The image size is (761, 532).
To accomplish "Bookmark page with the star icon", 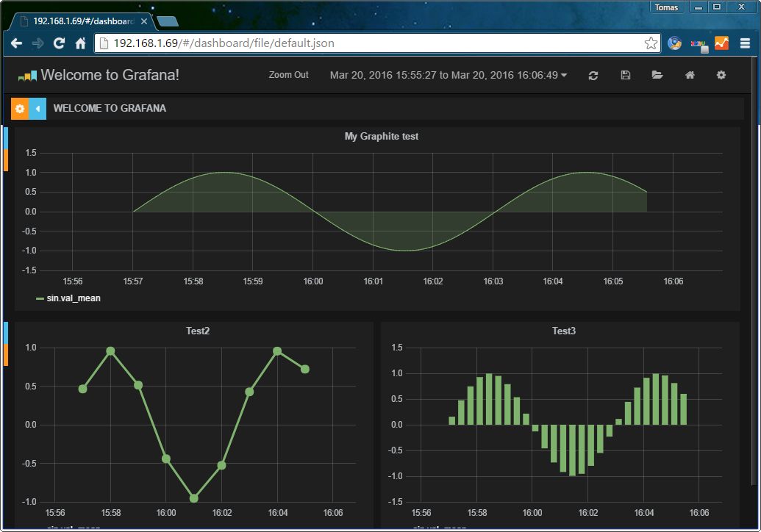I will pos(651,43).
